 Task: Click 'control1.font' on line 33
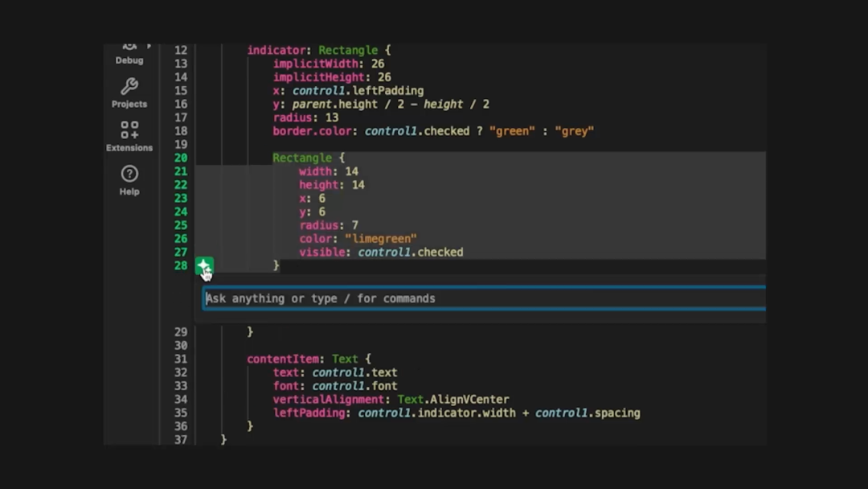(355, 386)
